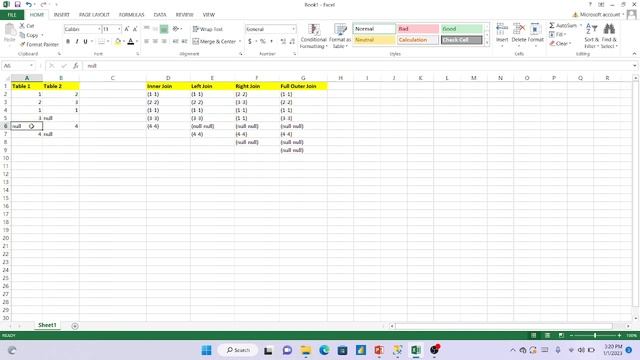Screen dimensions: 640x360
Task: Click the zoom slider in status bar
Action: [x=595, y=335]
